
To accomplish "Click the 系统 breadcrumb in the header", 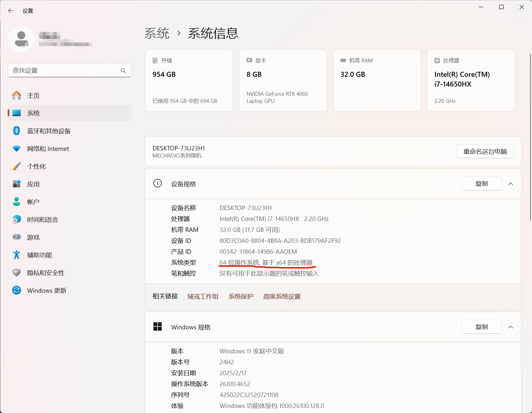I will 157,33.
